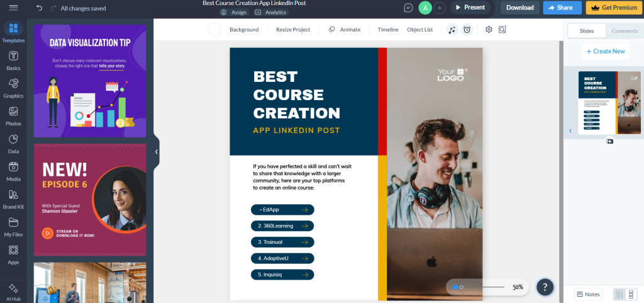This screenshot has height=303, width=644.
Task: Click the Create New slide button
Action: [606, 52]
